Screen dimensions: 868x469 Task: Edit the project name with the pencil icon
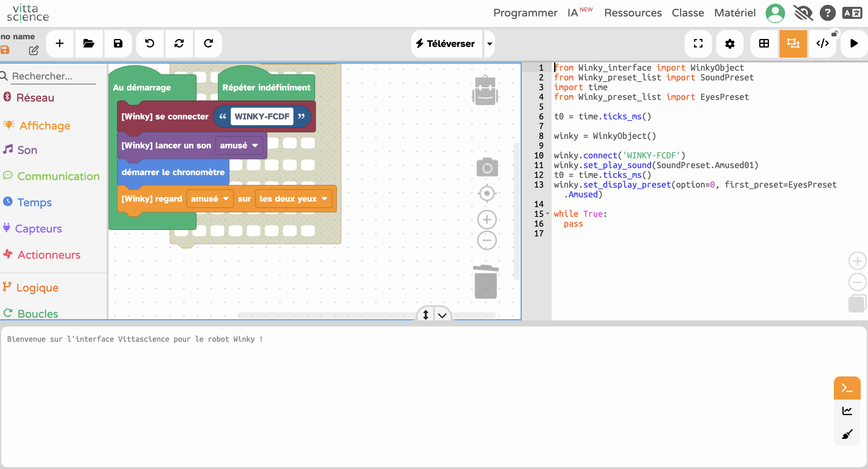pyautogui.click(x=34, y=51)
